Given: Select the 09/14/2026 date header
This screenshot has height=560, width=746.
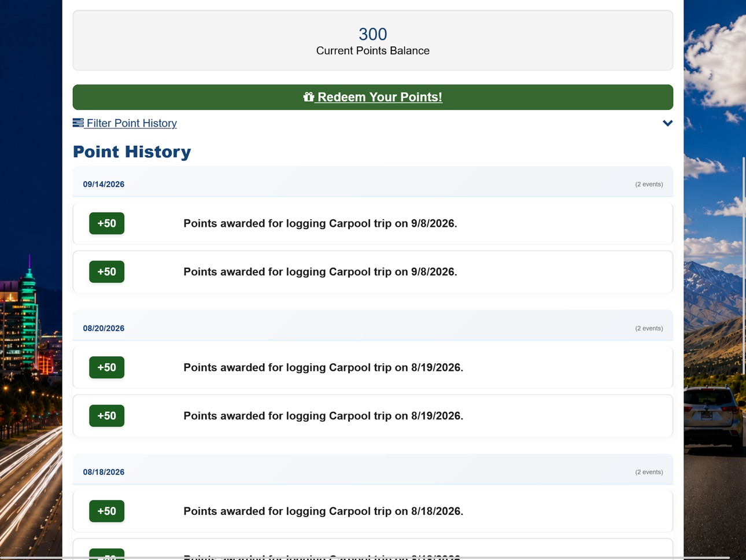Looking at the screenshot, I should click(x=104, y=185).
